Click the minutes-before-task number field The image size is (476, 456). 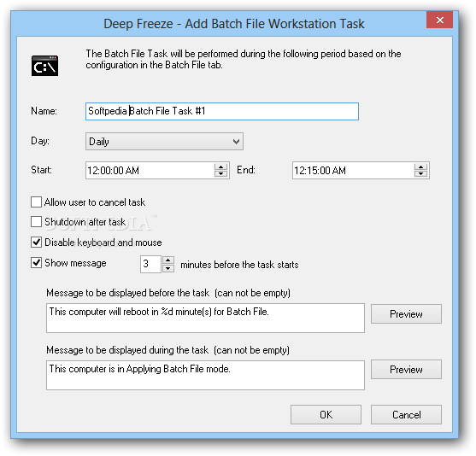[150, 264]
